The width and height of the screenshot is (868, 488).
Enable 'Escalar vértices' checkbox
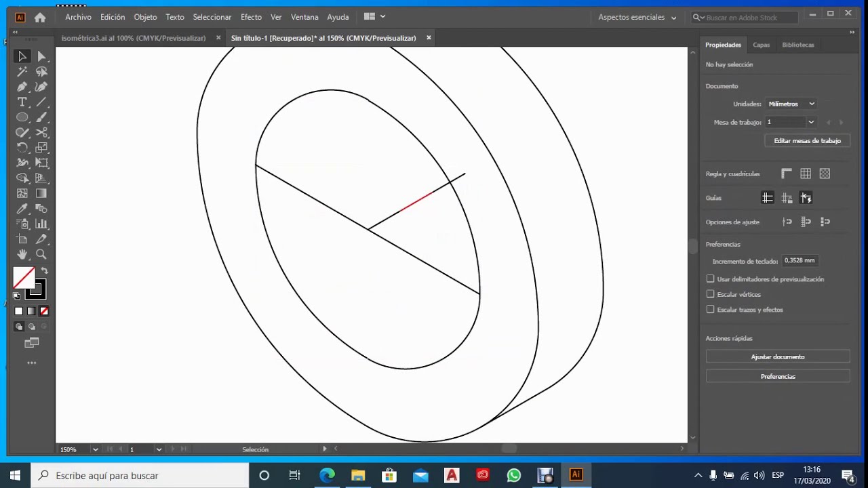click(711, 294)
